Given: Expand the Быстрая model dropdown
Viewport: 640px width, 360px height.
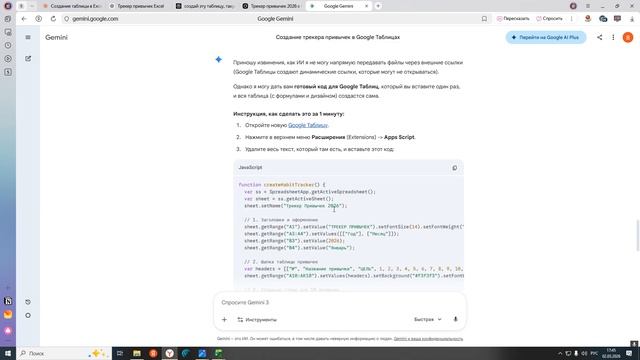Looking at the screenshot, I should tap(427, 319).
